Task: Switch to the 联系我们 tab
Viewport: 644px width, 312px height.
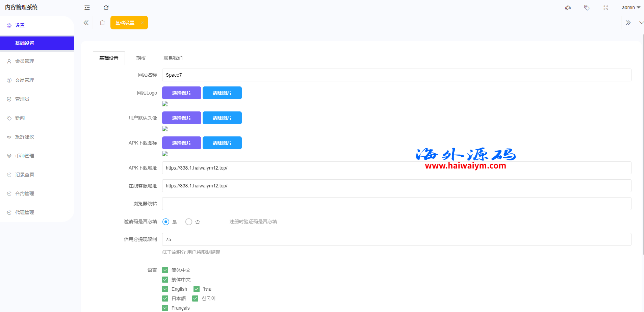Action: point(173,58)
